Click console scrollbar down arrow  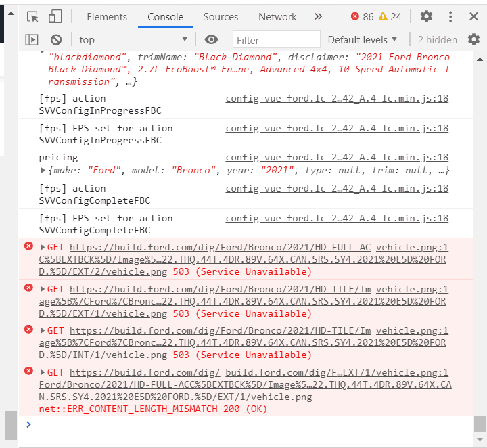pos(480,440)
